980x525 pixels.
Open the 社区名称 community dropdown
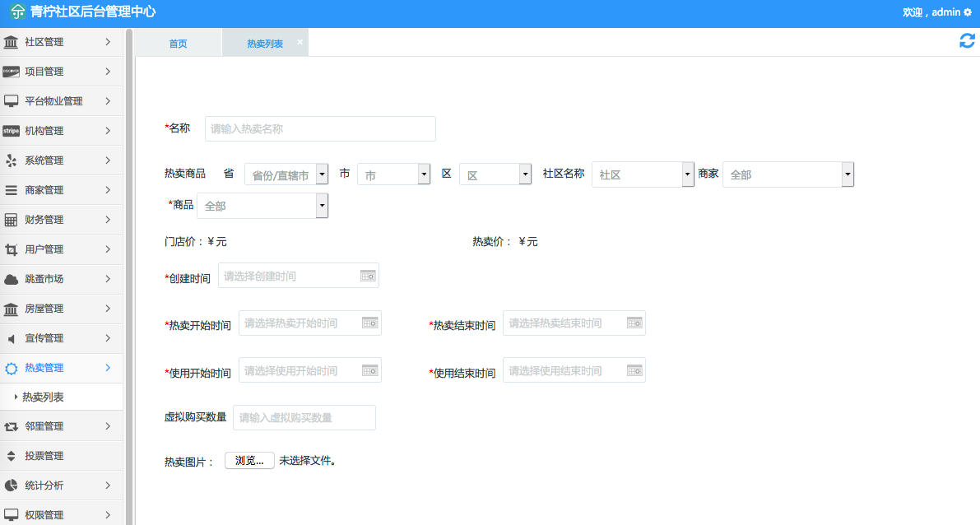tap(643, 174)
